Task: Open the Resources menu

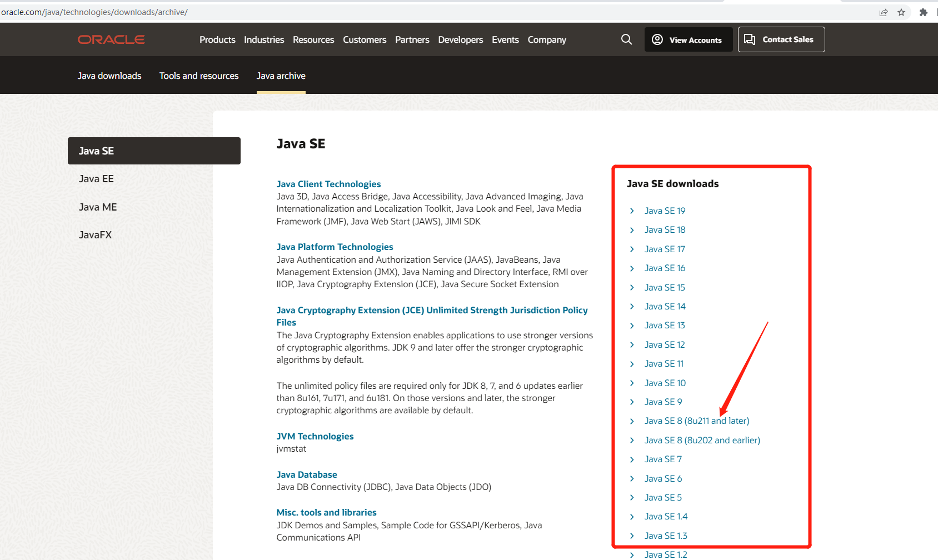Action: click(313, 39)
